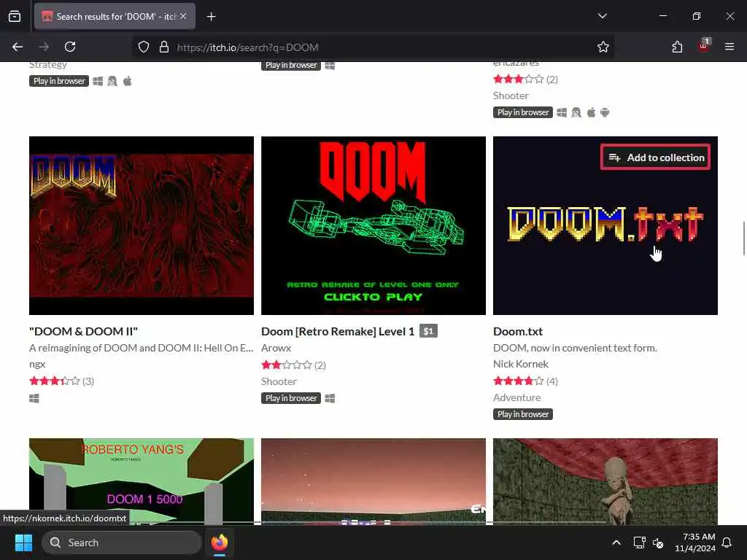Click the Windows icon in Strategy game row
This screenshot has width=747, height=560.
click(98, 81)
